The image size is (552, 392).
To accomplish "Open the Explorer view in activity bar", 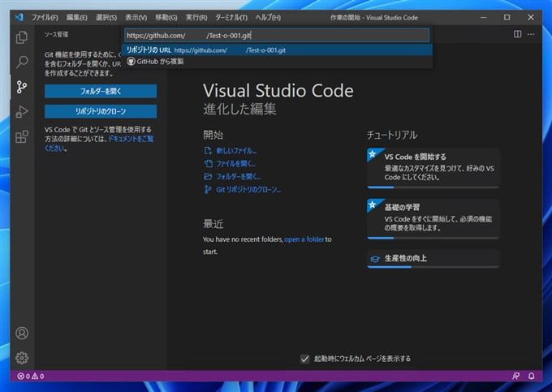I will pos(22,37).
